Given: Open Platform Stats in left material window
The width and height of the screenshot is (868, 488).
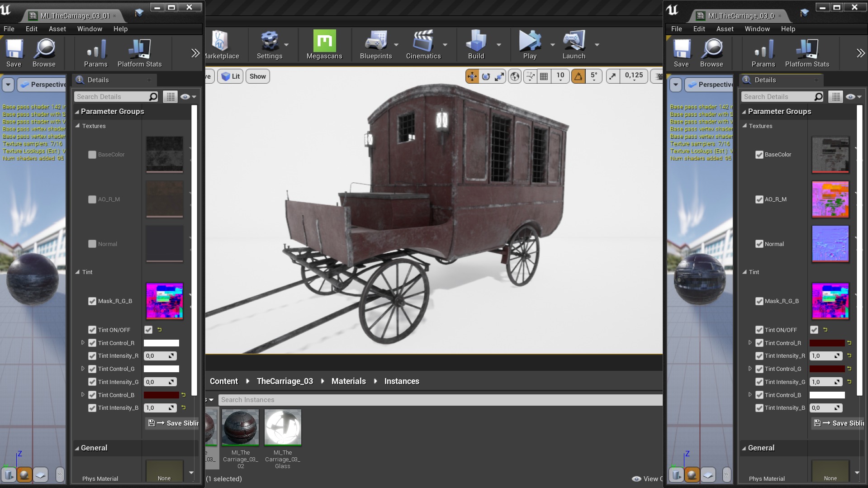Looking at the screenshot, I should click(x=139, y=53).
